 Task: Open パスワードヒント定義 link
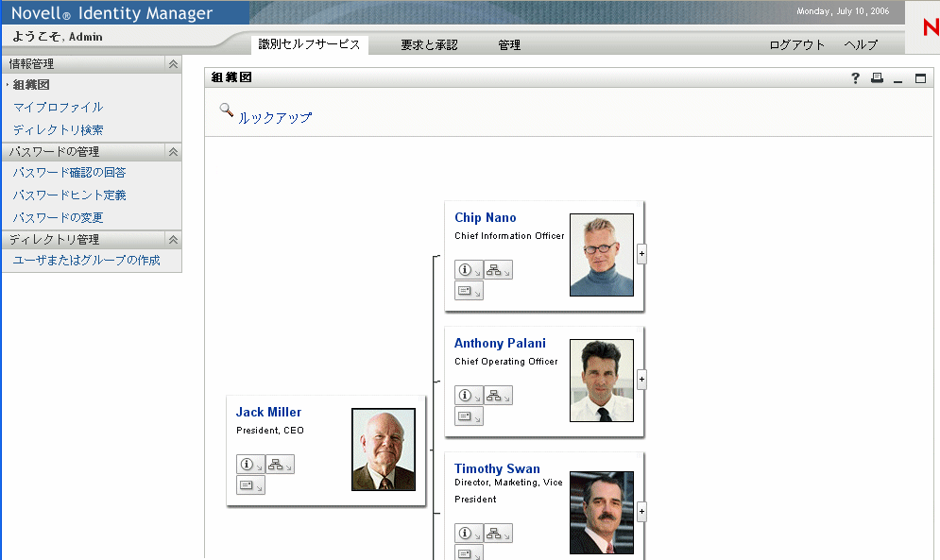(x=70, y=195)
